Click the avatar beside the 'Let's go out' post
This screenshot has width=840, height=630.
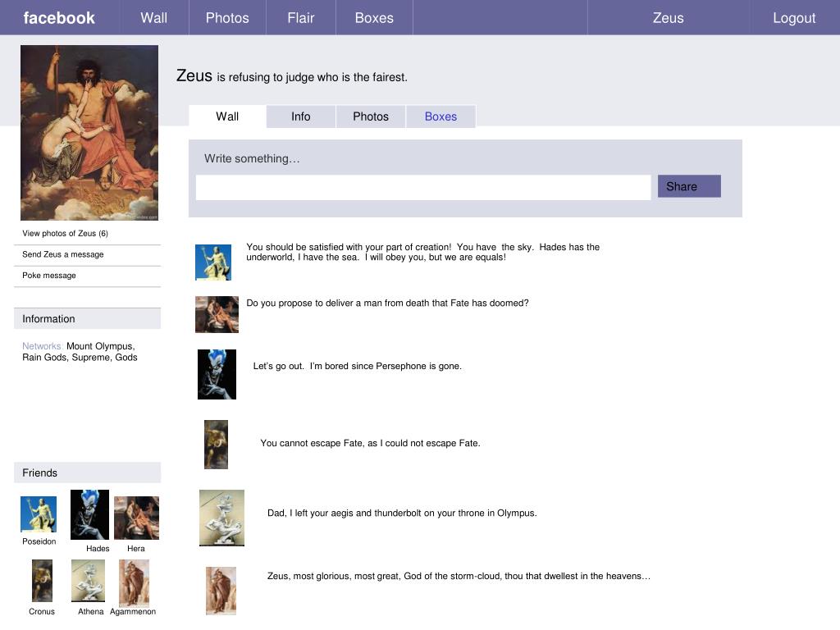[217, 374]
